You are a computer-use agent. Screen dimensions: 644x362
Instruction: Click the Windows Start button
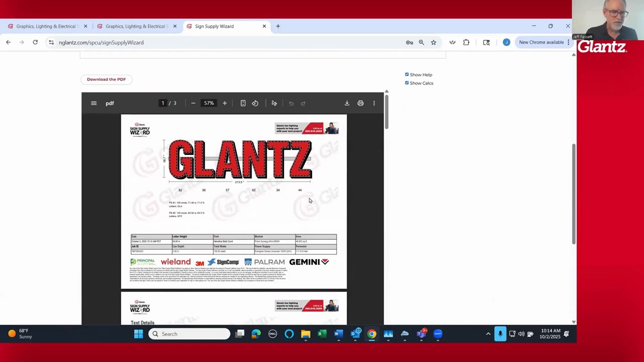[x=138, y=334]
